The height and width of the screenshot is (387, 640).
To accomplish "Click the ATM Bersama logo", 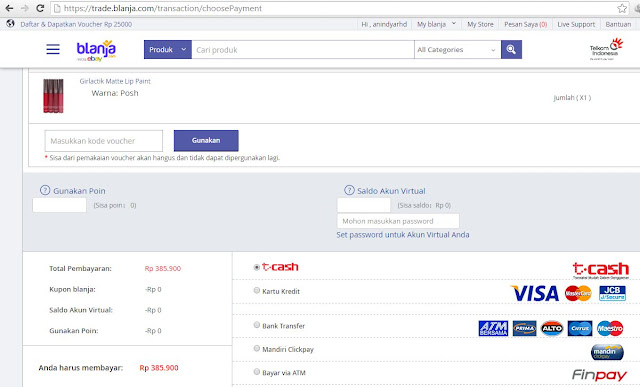I will [493, 328].
